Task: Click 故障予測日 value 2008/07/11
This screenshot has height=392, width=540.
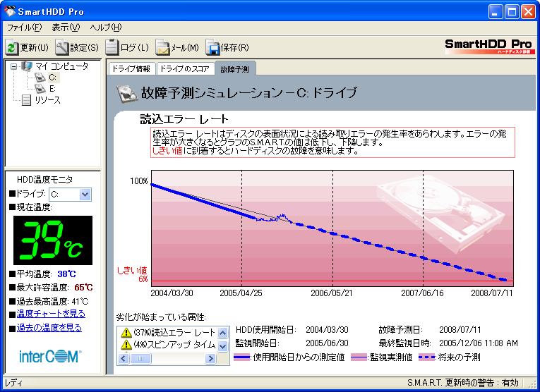Action: 460,330
